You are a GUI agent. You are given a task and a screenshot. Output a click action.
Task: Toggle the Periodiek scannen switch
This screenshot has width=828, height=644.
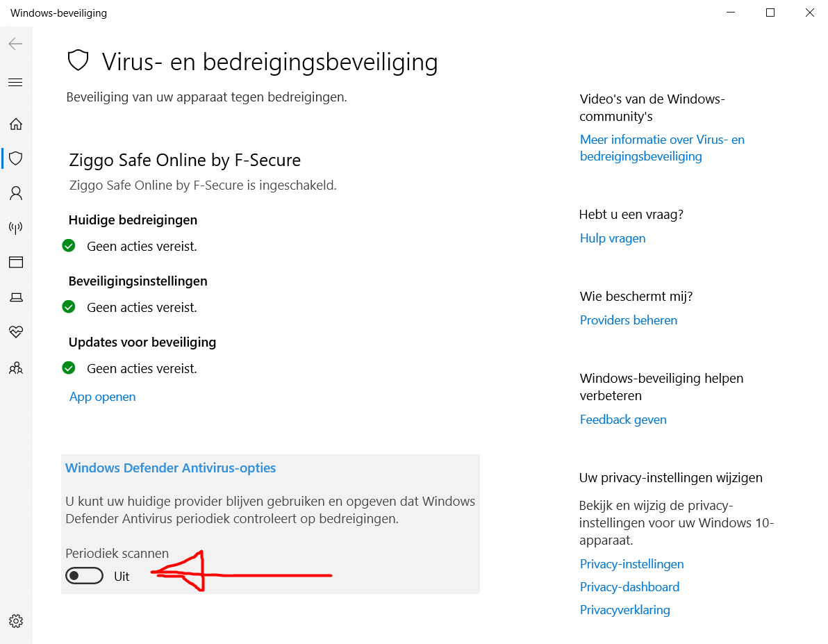[85, 576]
